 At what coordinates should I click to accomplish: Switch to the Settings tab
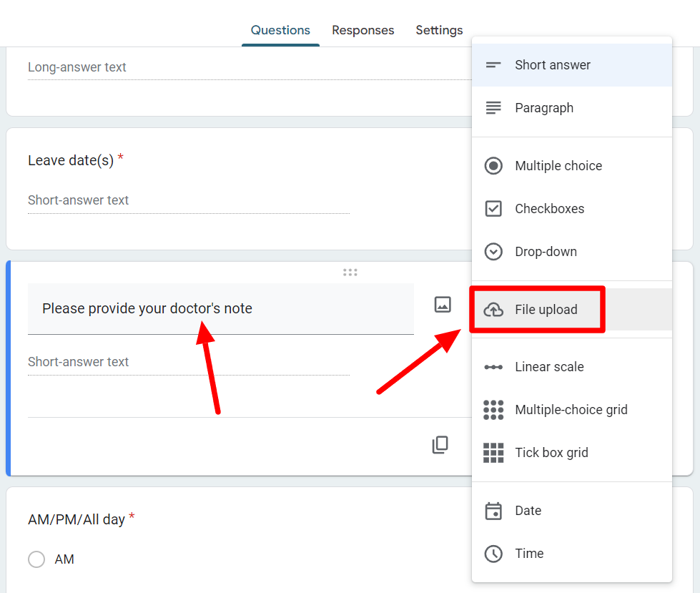[x=439, y=30]
